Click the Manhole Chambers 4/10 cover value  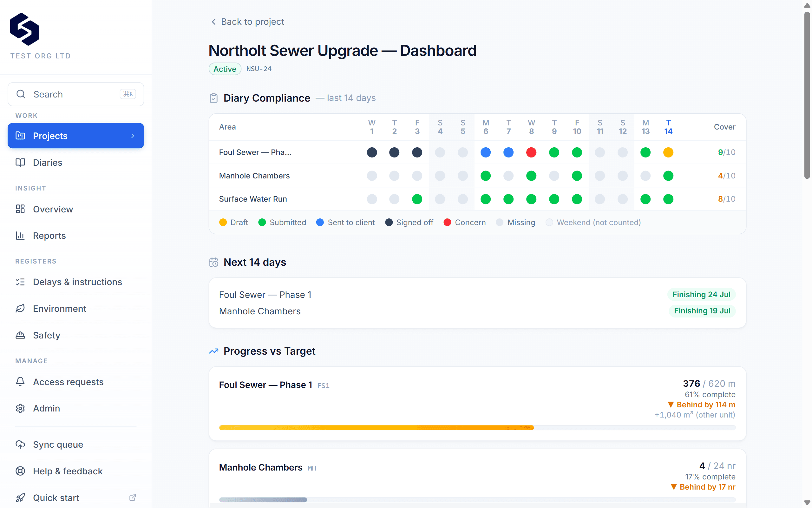coord(726,176)
